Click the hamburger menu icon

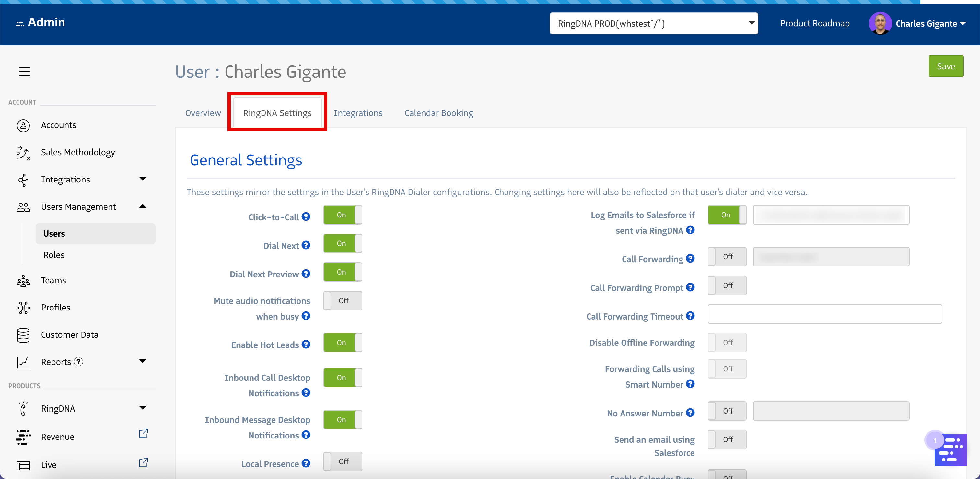tap(24, 72)
